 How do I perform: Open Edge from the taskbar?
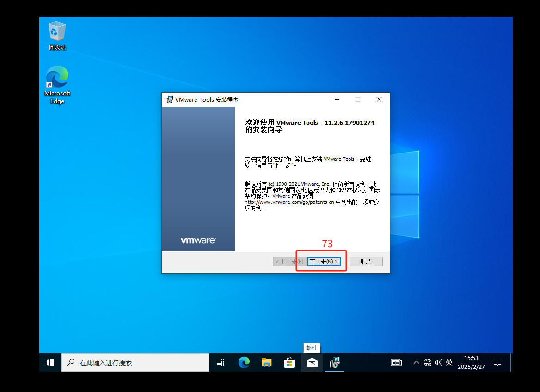pyautogui.click(x=244, y=362)
